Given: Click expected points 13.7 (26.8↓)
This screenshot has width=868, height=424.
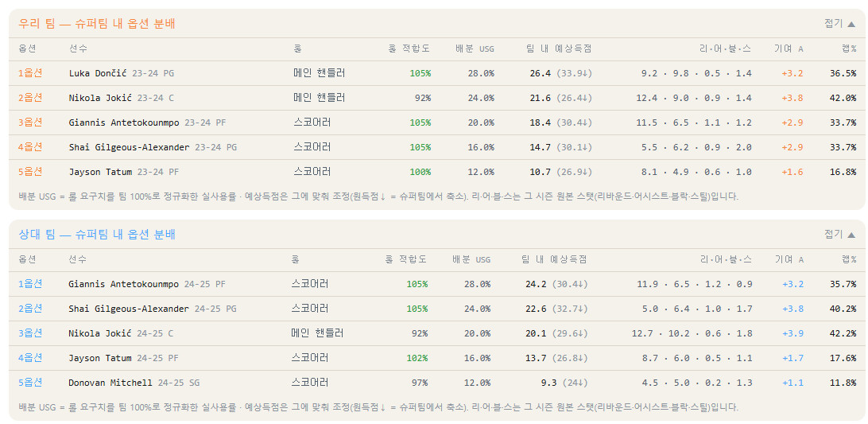Looking at the screenshot, I should tap(556, 358).
